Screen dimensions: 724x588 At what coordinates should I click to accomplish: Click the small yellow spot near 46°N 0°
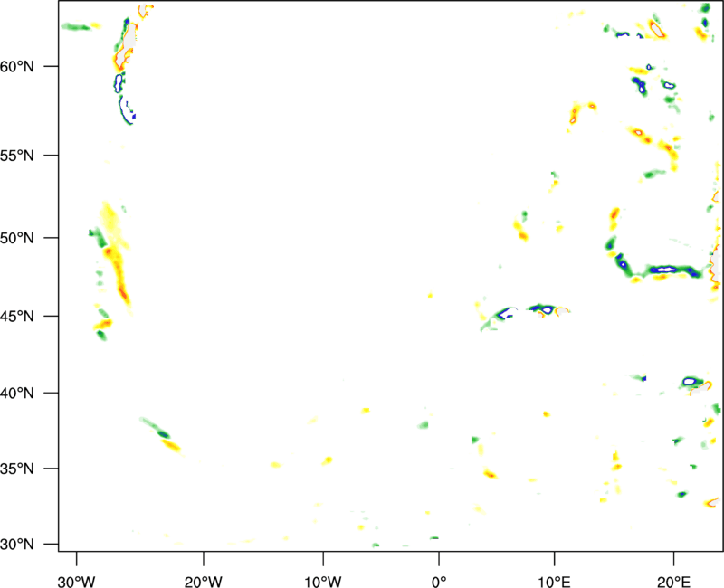point(431,294)
